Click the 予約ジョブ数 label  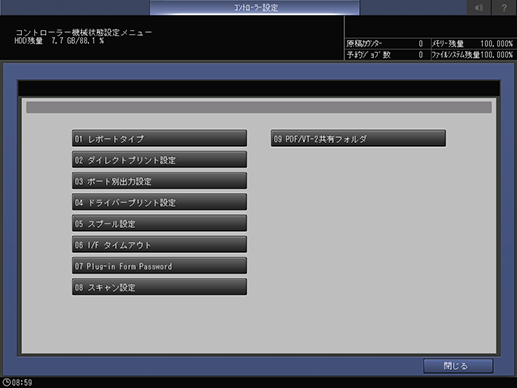(368, 55)
